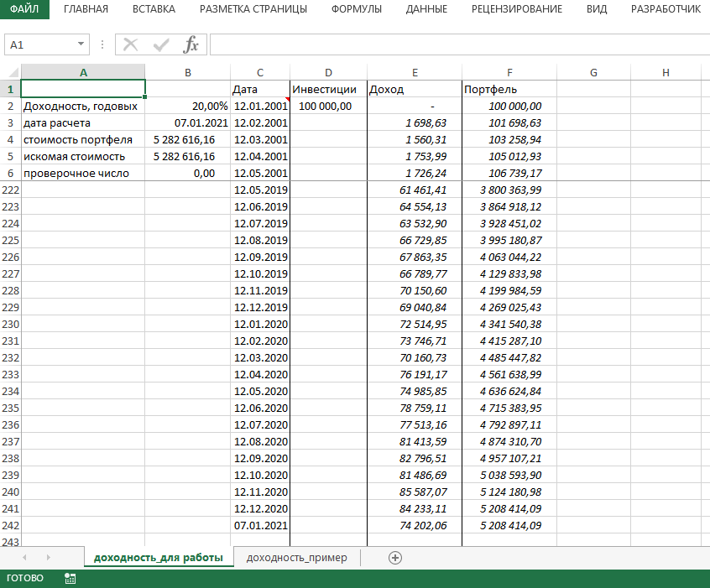Viewport: 710px width, 588px height.
Task: Click the 0,00 cell in column B
Action: click(188, 173)
